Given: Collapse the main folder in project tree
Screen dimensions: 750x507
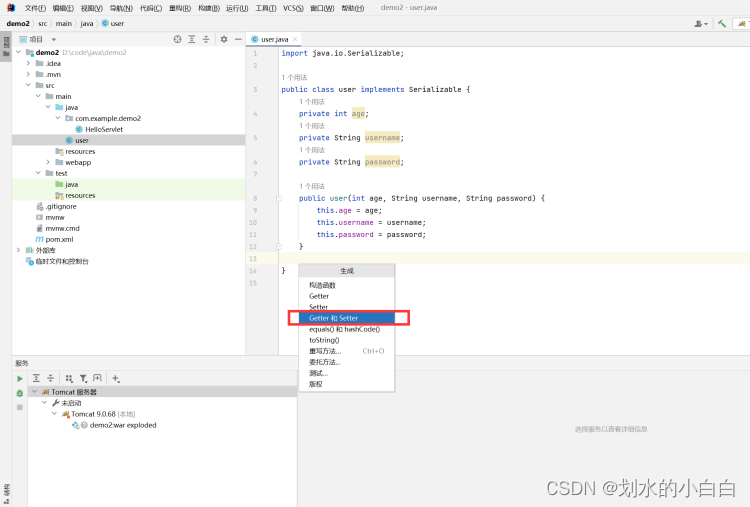Looking at the screenshot, I should pyautogui.click(x=38, y=96).
